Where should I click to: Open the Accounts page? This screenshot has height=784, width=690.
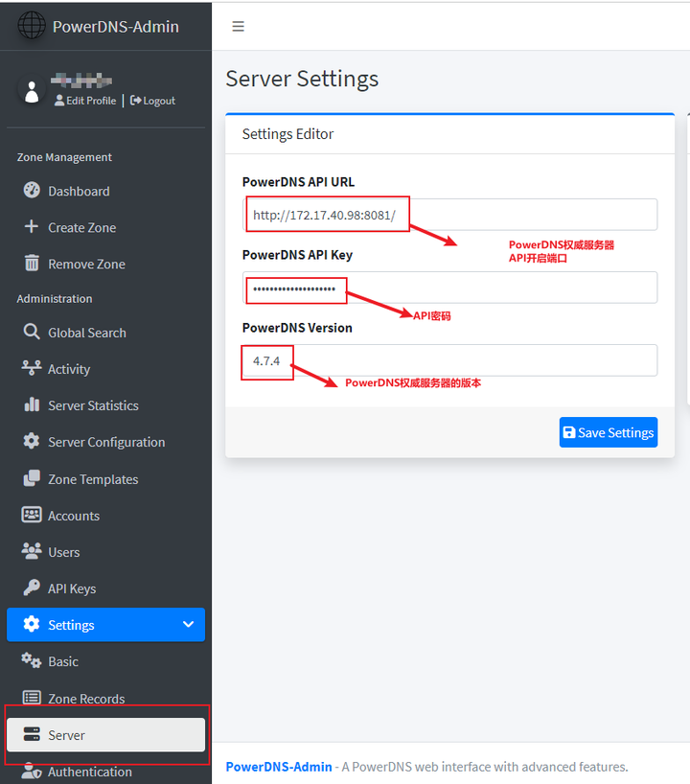105,516
